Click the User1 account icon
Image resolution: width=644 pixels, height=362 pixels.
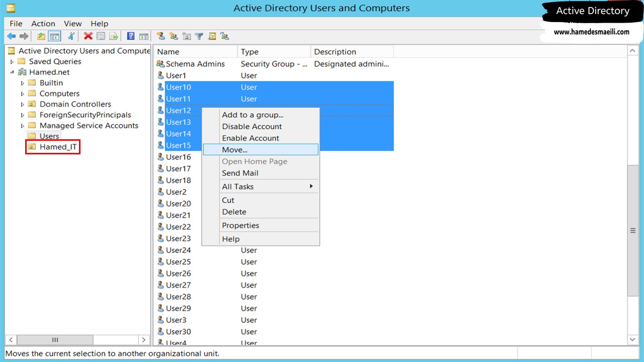coord(160,75)
